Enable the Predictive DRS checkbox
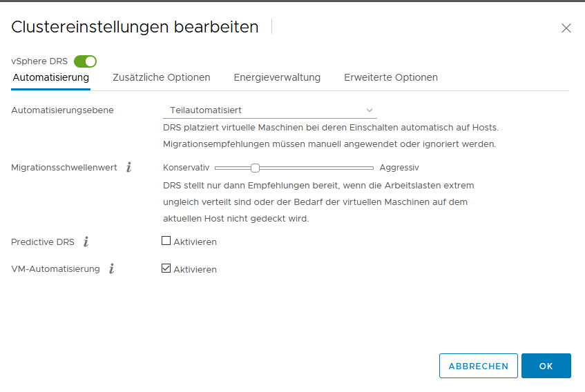The height and width of the screenshot is (392, 585). pos(166,241)
